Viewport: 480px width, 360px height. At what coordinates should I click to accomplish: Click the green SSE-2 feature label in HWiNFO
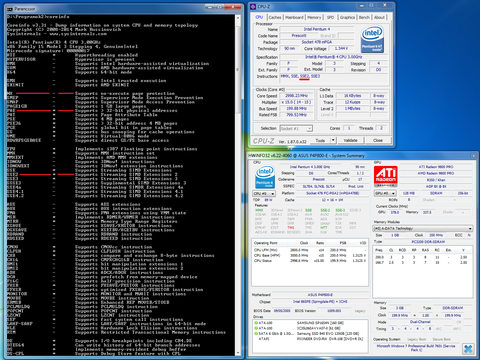tap(325, 210)
